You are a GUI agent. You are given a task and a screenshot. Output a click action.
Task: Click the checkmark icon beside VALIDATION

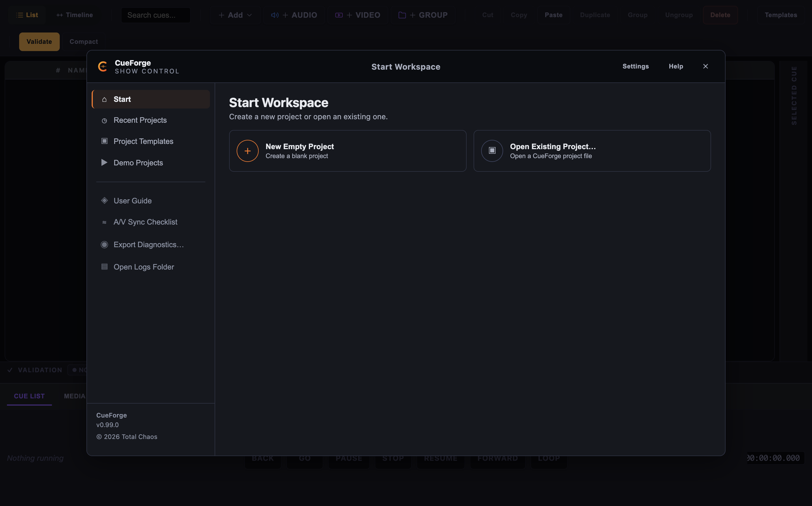click(10, 370)
